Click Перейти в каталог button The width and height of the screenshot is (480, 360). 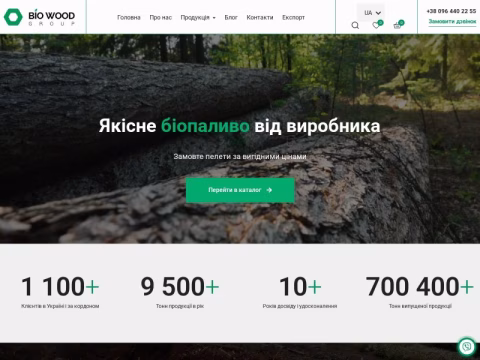[x=240, y=190]
